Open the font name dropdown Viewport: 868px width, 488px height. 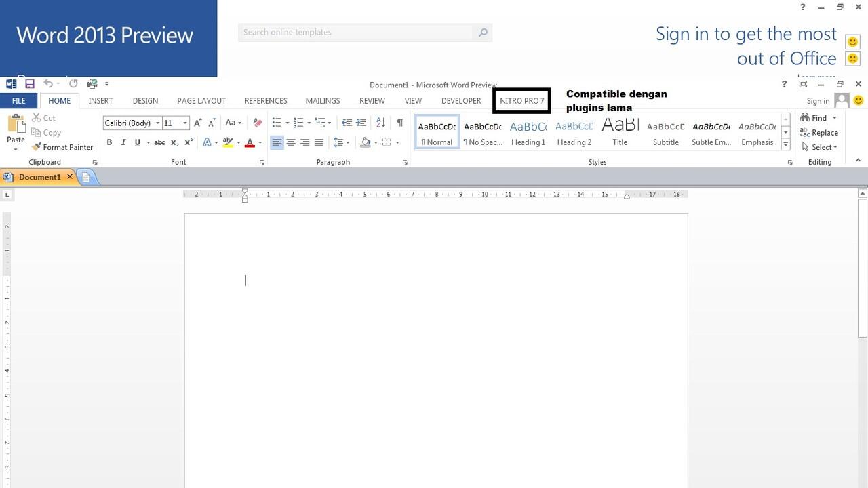(x=157, y=123)
